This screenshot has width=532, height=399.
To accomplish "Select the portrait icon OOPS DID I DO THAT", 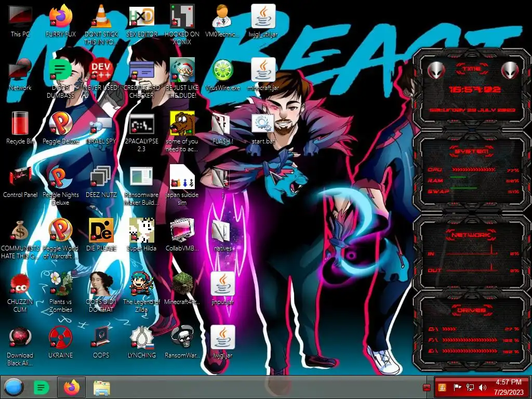I will (x=101, y=292).
